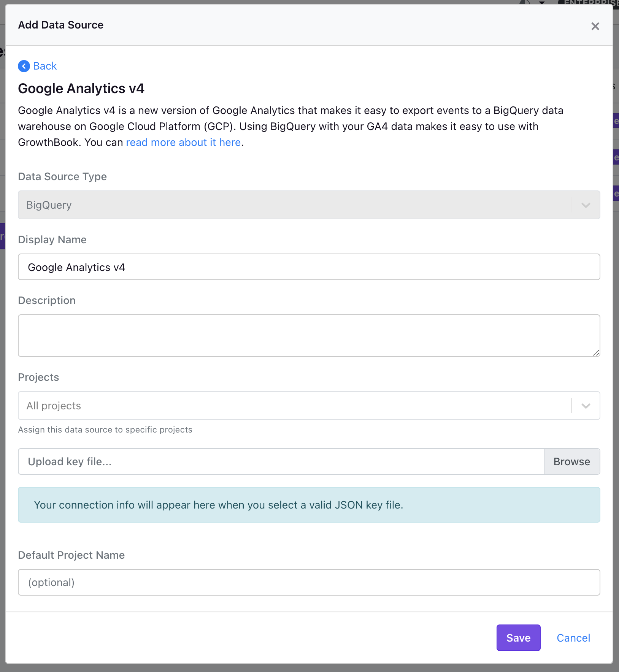Click the 'Google Analytics v4' heading
Viewport: 619px width, 672px height.
pyautogui.click(x=81, y=89)
